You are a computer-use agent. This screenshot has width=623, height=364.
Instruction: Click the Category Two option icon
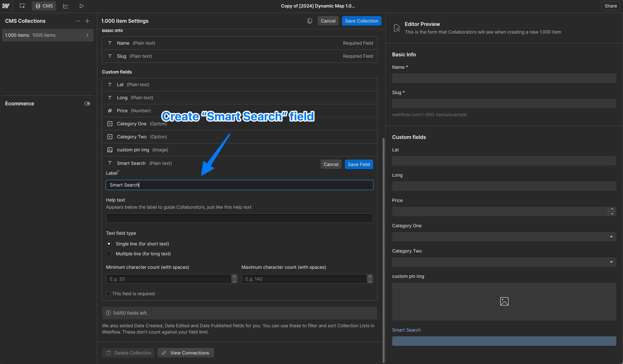(110, 137)
